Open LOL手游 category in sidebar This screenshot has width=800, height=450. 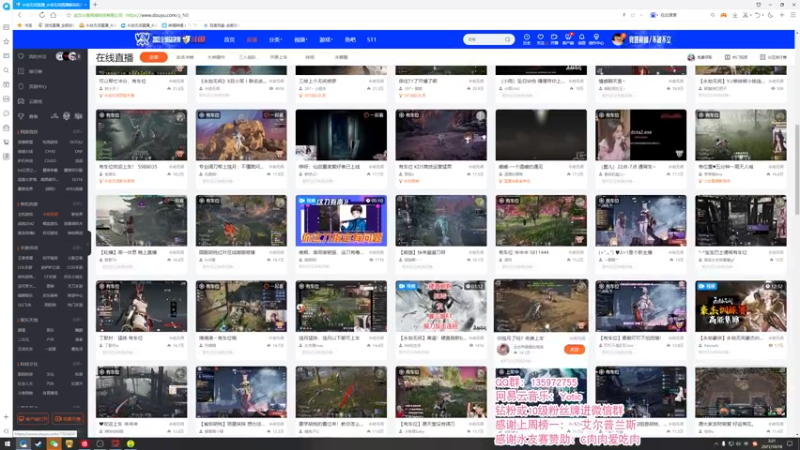click(25, 267)
